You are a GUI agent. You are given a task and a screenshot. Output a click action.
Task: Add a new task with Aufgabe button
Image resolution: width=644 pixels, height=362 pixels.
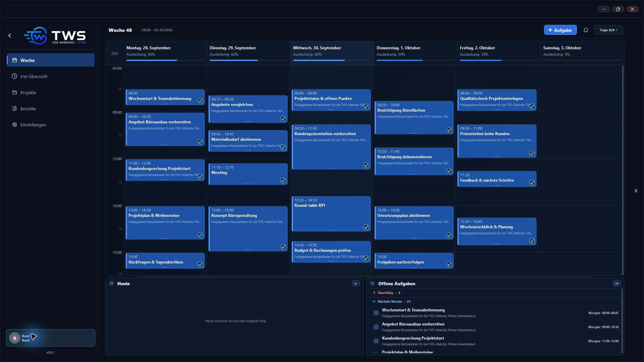click(560, 30)
